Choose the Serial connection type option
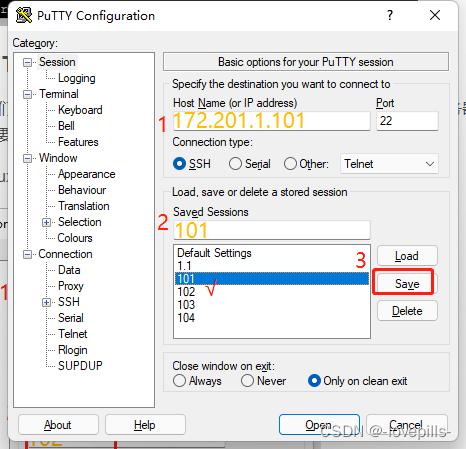This screenshot has height=449, width=466. [235, 164]
